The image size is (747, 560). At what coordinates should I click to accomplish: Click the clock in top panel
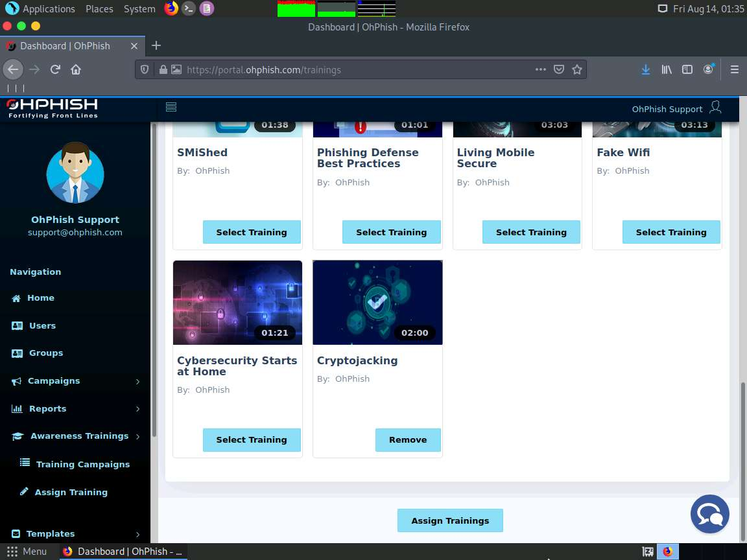708,8
